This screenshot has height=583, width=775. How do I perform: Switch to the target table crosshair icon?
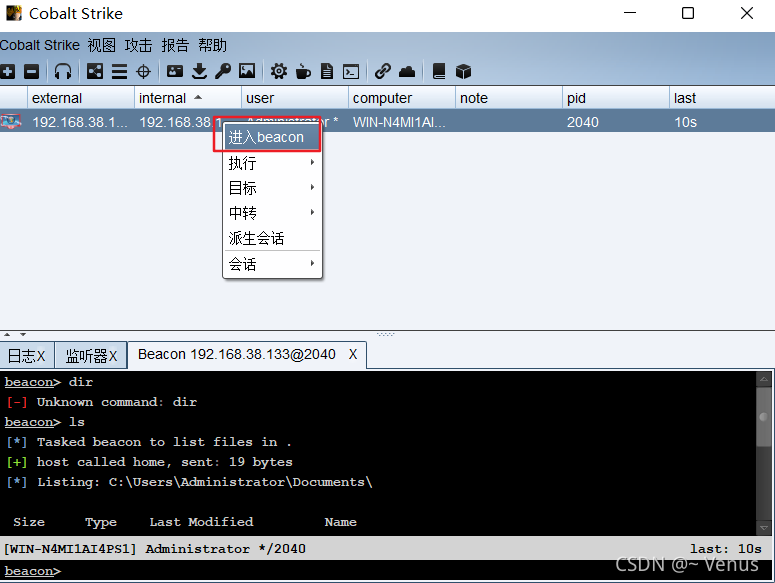pos(143,72)
